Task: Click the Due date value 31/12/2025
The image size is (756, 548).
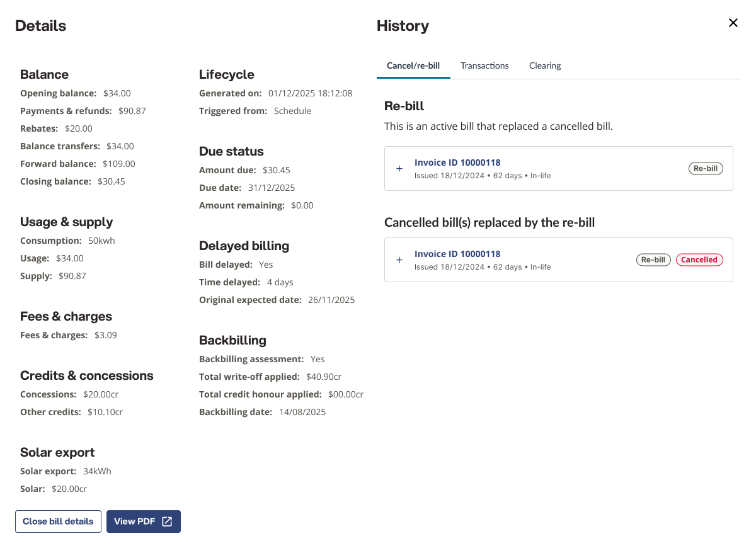Action: pyautogui.click(x=272, y=188)
